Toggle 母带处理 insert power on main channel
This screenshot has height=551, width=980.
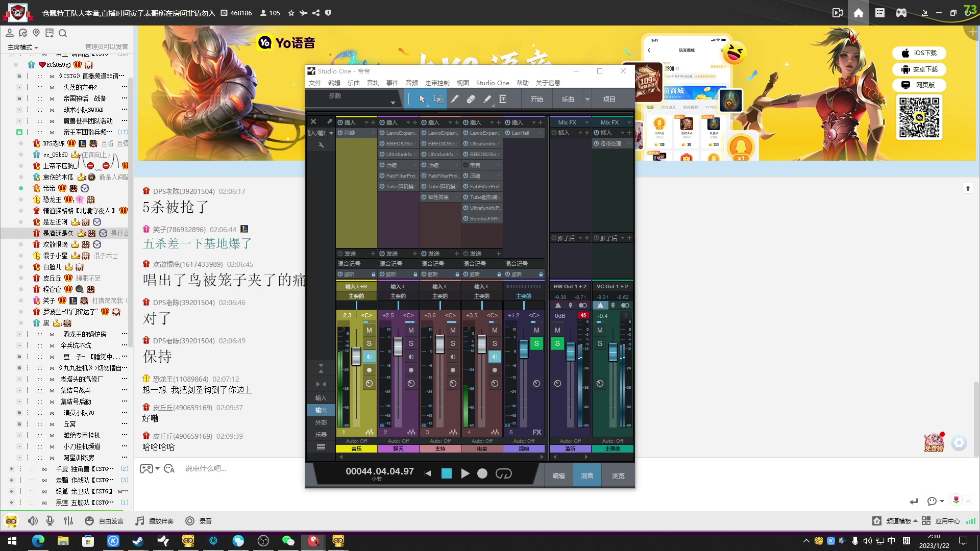tap(596, 144)
